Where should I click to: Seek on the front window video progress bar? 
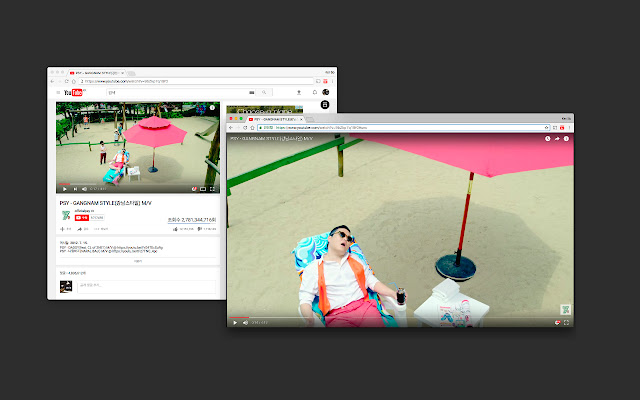pyautogui.click(x=400, y=317)
